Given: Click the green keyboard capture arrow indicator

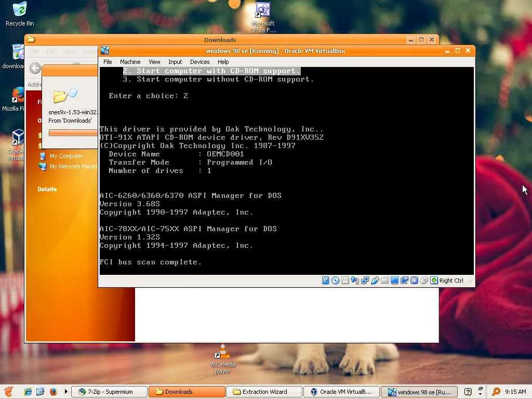Looking at the screenshot, I should (x=434, y=280).
